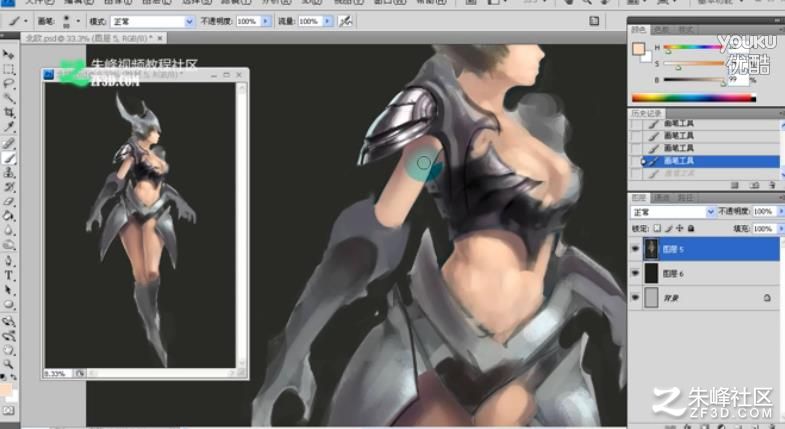Select the Dodge tool

[x=8, y=245]
